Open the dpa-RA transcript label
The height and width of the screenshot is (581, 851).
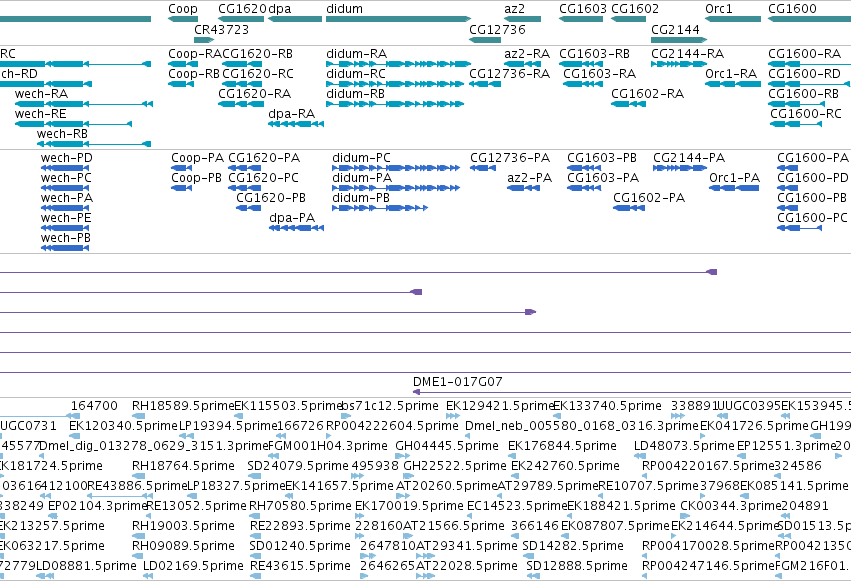291,114
